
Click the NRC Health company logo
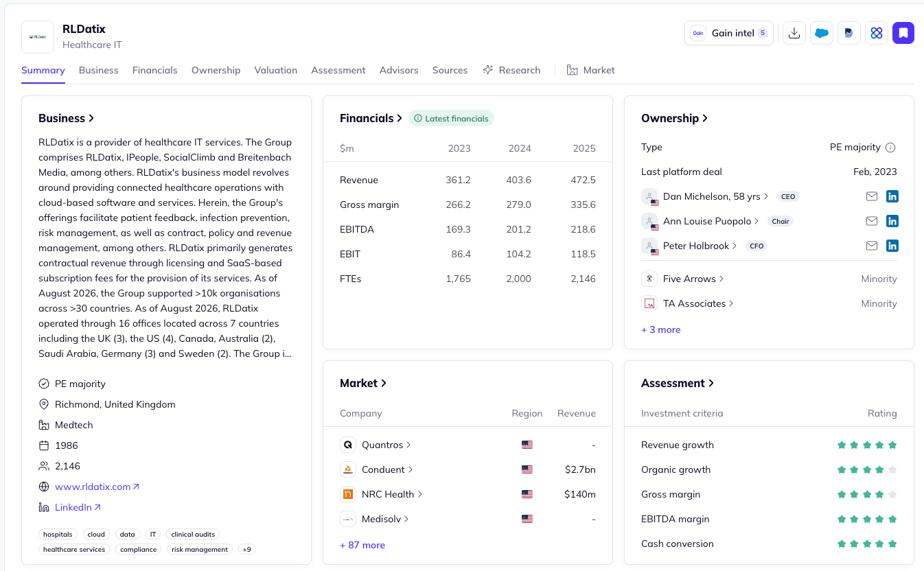point(348,494)
